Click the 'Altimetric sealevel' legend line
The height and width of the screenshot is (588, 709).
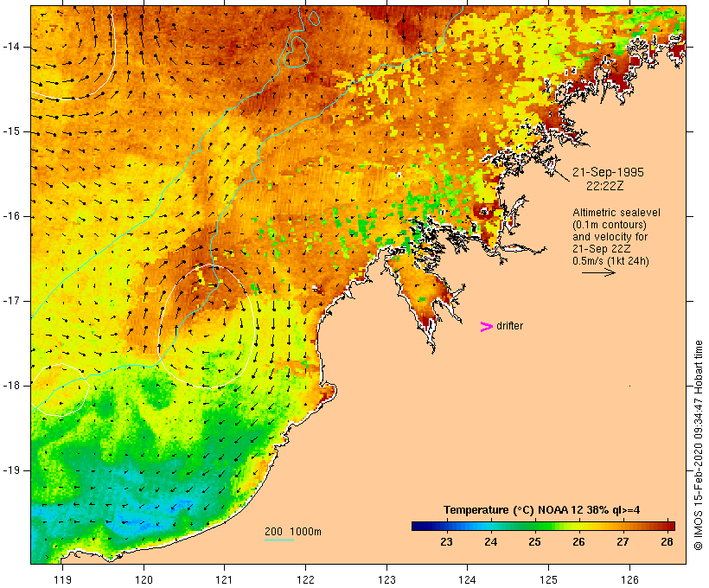pos(616,213)
